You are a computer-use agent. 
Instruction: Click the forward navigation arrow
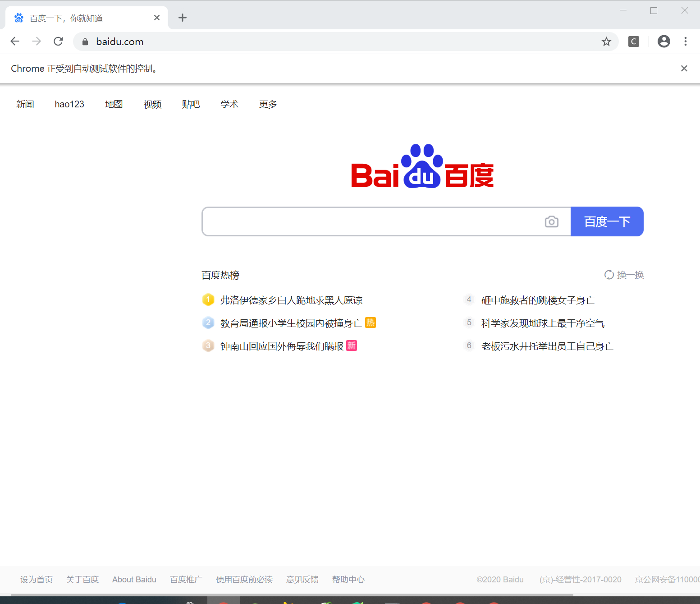pyautogui.click(x=37, y=41)
